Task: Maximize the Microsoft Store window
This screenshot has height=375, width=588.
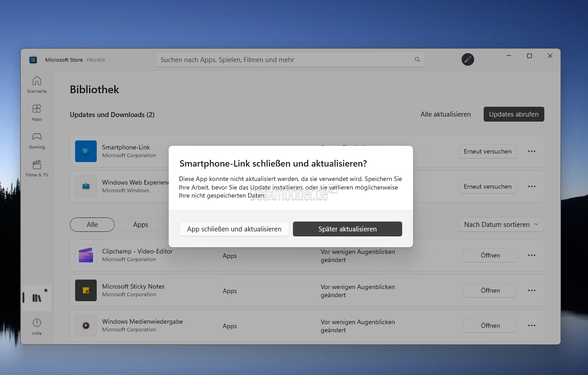Action: [x=530, y=56]
